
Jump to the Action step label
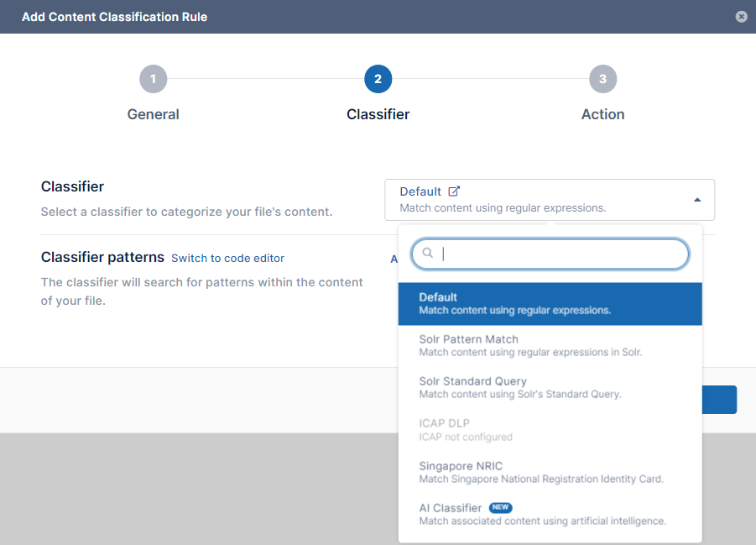(602, 114)
